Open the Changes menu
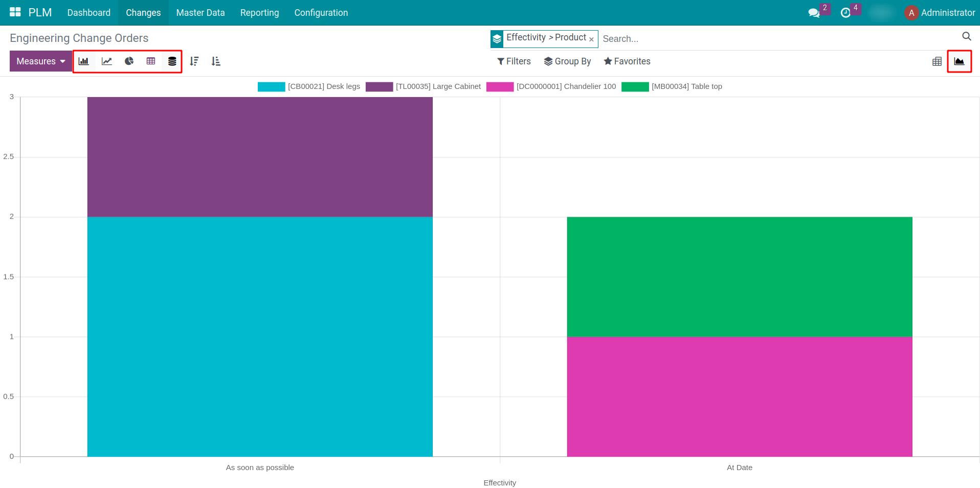The width and height of the screenshot is (980, 488). 143,13
